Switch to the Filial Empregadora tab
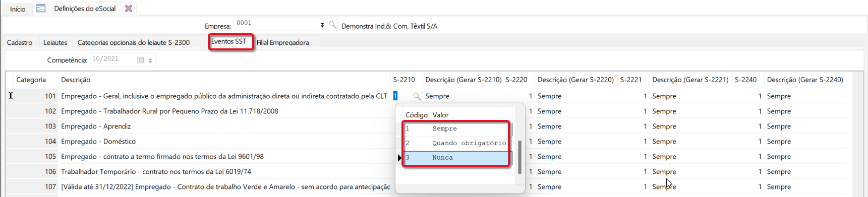This screenshot has height=197, width=868. (282, 42)
